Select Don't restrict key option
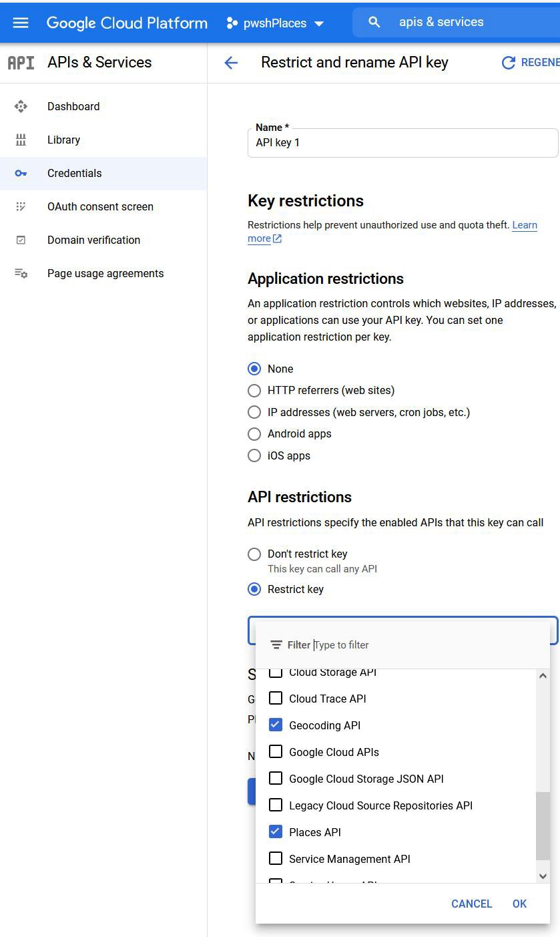The height and width of the screenshot is (937, 560). pyautogui.click(x=254, y=554)
